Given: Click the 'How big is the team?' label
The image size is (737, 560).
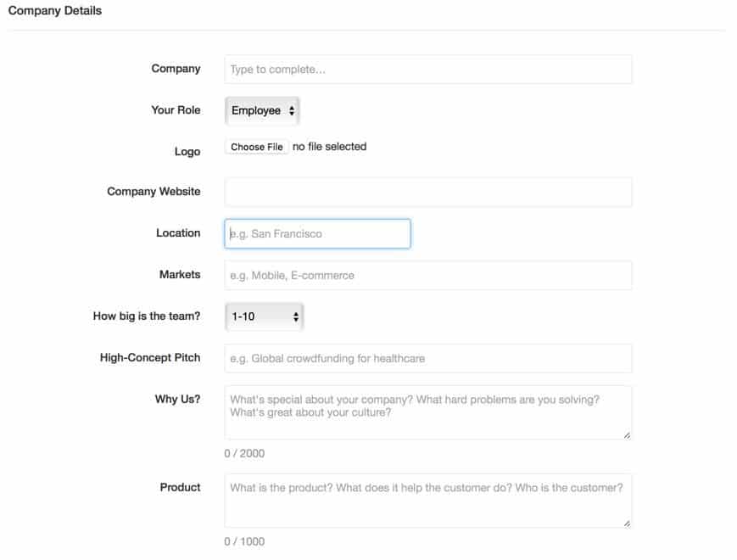Looking at the screenshot, I should [x=147, y=316].
